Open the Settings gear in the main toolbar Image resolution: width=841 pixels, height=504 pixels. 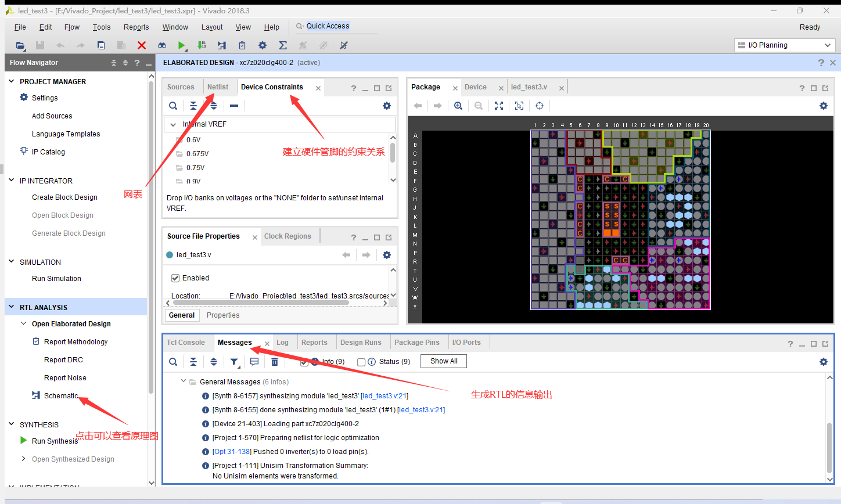point(263,45)
